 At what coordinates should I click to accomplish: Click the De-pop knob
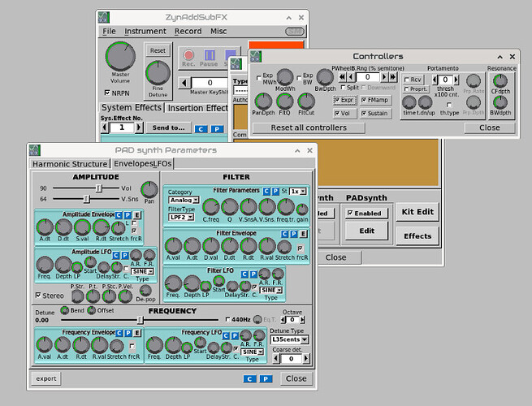[x=145, y=291]
